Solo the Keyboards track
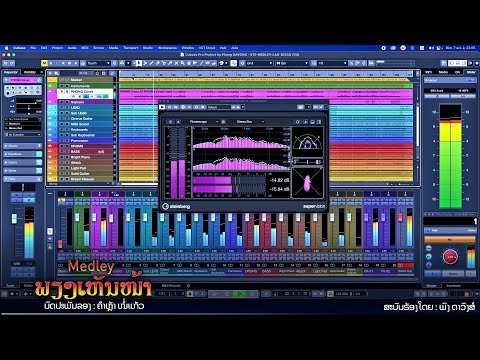480x360 pixels. [x=67, y=130]
